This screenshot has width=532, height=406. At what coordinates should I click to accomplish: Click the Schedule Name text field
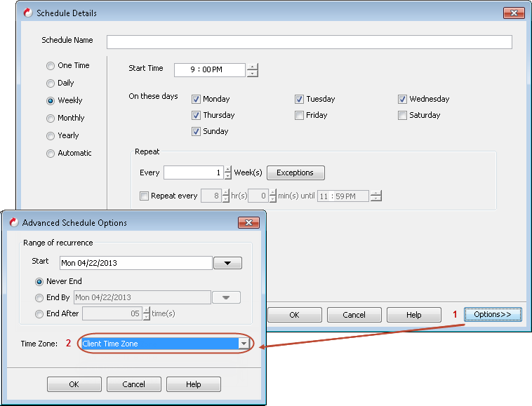tap(309, 42)
